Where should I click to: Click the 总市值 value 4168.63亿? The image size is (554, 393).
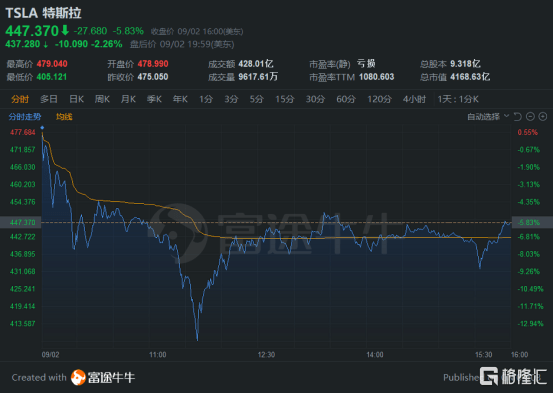[x=470, y=77]
